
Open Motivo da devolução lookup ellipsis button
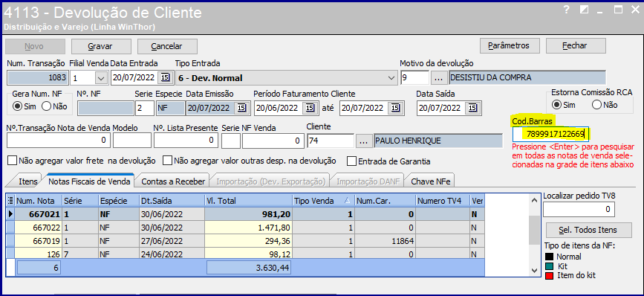439,77
